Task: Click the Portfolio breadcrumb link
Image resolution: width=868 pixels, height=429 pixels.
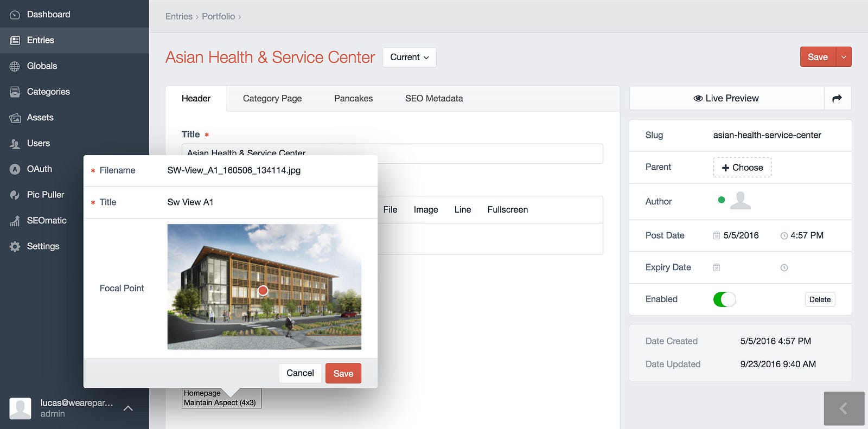Action: 219,16
